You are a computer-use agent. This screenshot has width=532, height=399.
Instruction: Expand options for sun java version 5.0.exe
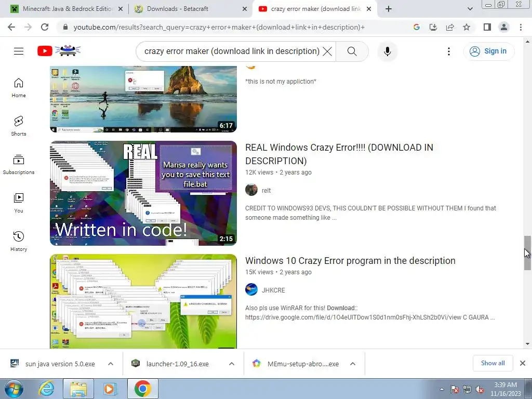[x=111, y=364]
